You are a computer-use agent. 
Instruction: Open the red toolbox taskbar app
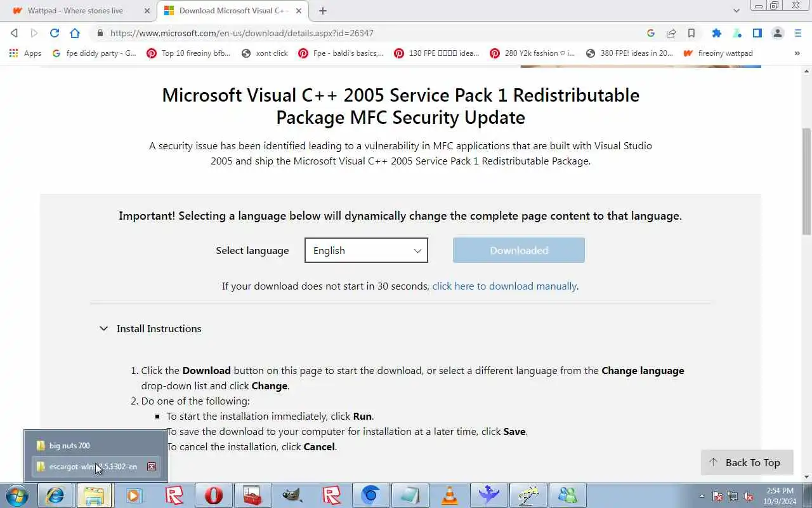click(253, 495)
